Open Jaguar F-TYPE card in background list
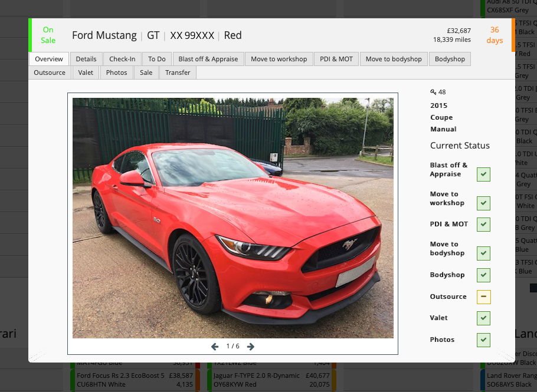This screenshot has height=392, width=537. point(272,380)
